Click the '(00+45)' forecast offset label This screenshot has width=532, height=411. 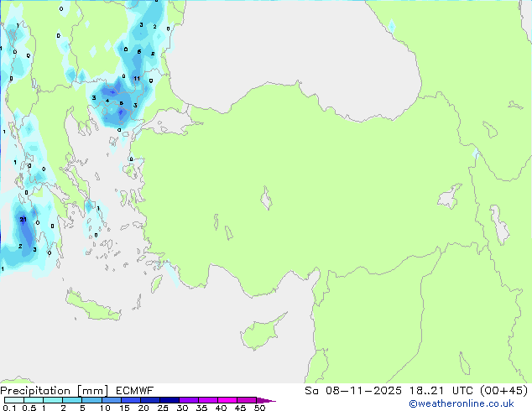(503, 391)
